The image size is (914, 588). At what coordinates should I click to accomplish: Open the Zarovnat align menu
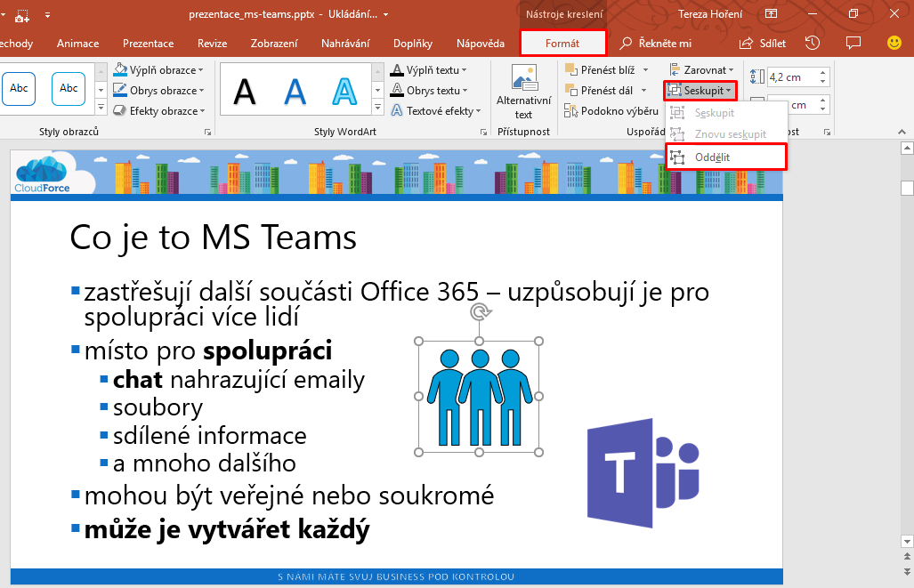tap(701, 70)
